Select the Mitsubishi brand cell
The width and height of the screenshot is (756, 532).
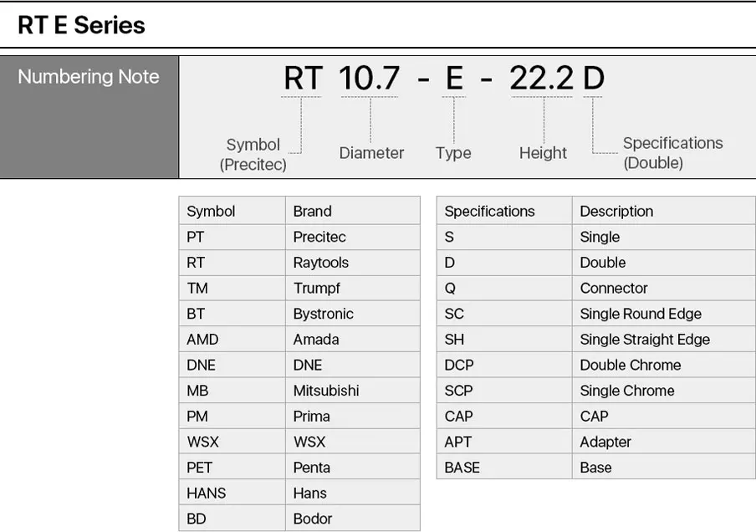point(352,390)
